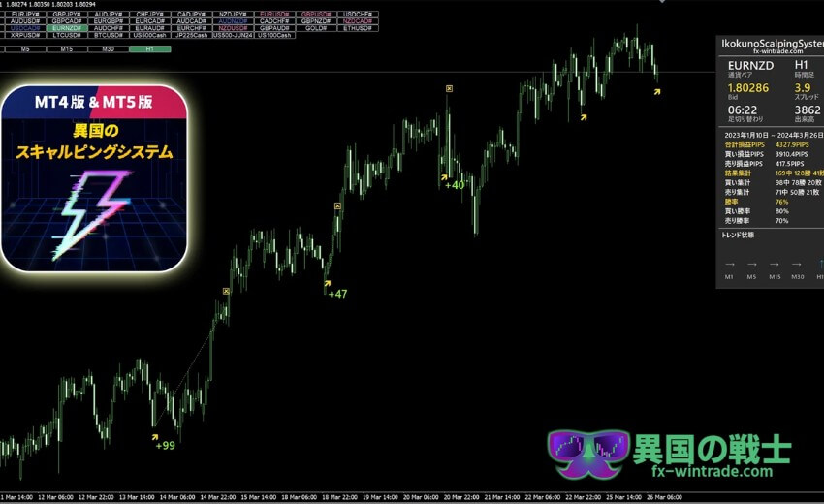Click the EURNZD pair name in panel
The height and width of the screenshot is (504, 824).
(751, 66)
